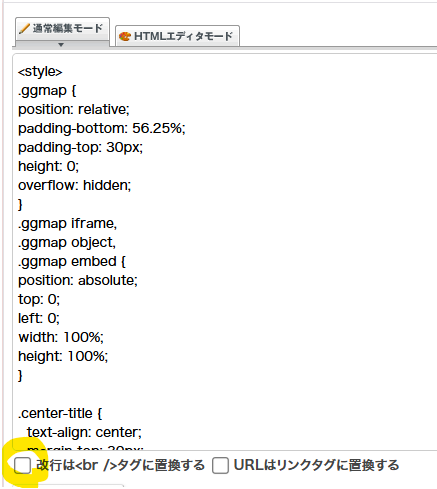Place cursor on text-align: center line

coord(84,432)
